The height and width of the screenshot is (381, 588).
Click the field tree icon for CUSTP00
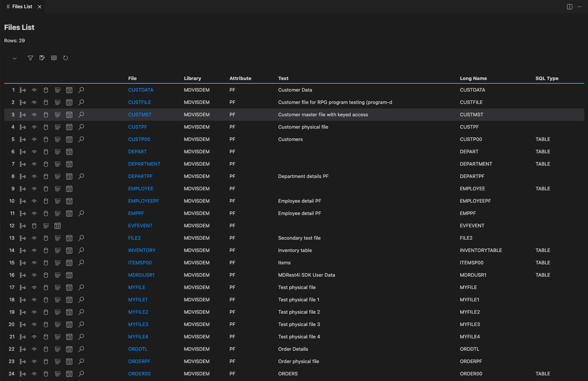(23, 139)
